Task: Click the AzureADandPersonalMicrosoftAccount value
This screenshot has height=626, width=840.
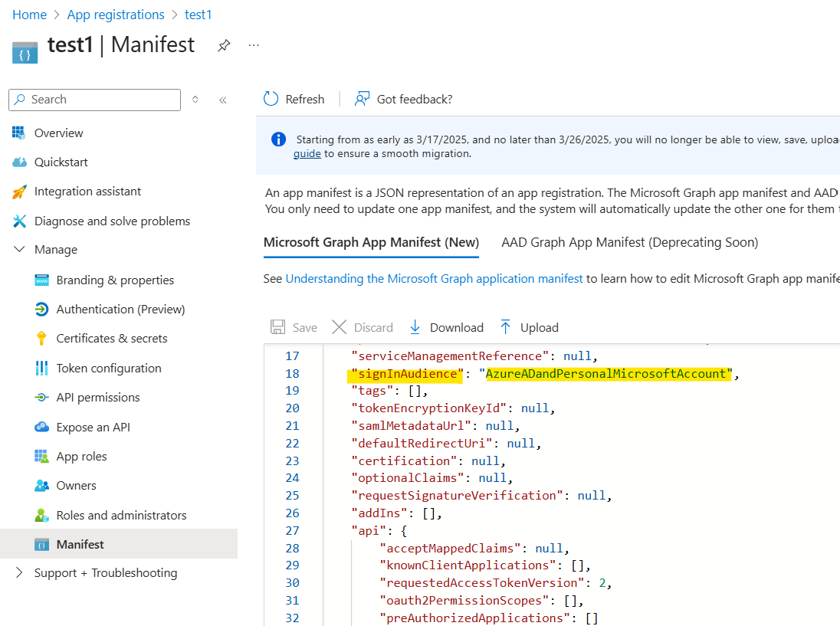Action: click(609, 374)
